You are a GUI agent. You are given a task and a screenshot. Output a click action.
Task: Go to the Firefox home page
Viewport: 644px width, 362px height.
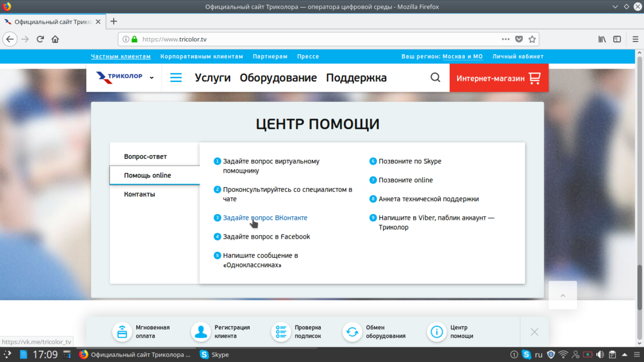[x=55, y=39]
